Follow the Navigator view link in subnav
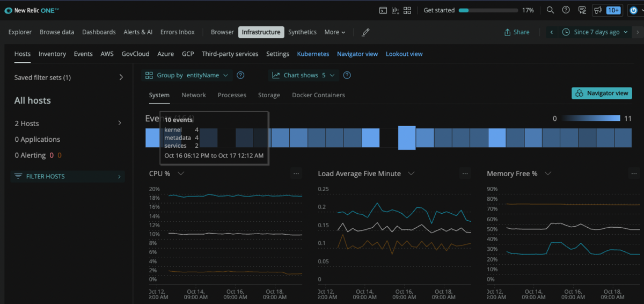Screen dimensions: 644x304 357,54
